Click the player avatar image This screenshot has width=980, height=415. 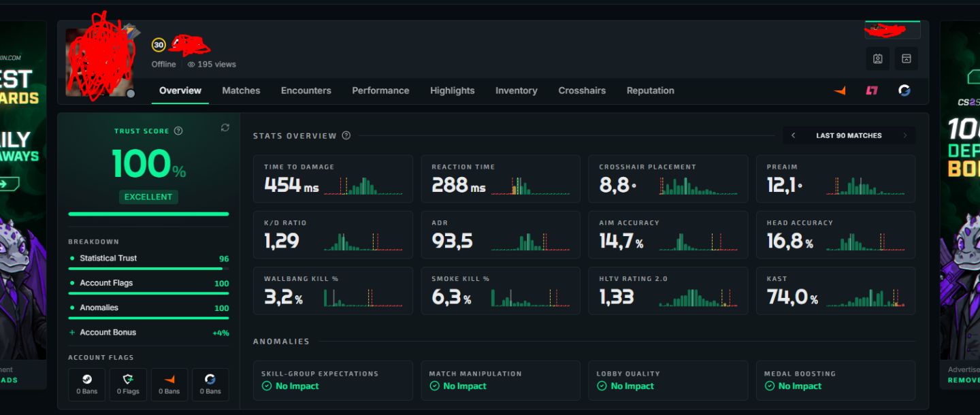pyautogui.click(x=100, y=63)
